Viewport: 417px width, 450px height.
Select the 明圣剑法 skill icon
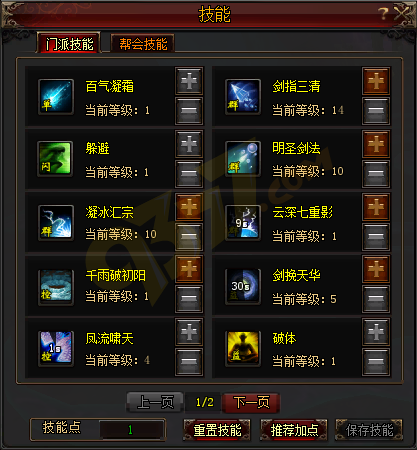coord(243,159)
